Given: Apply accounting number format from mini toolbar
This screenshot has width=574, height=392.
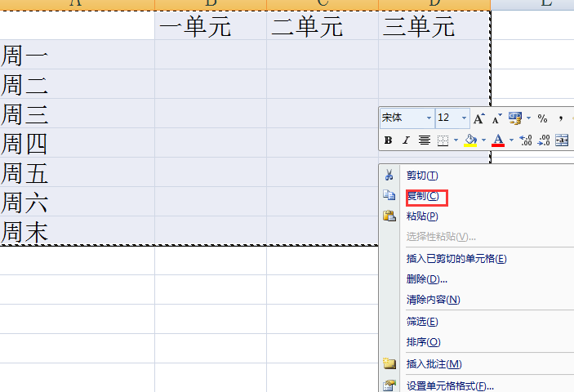Looking at the screenshot, I should (x=515, y=118).
